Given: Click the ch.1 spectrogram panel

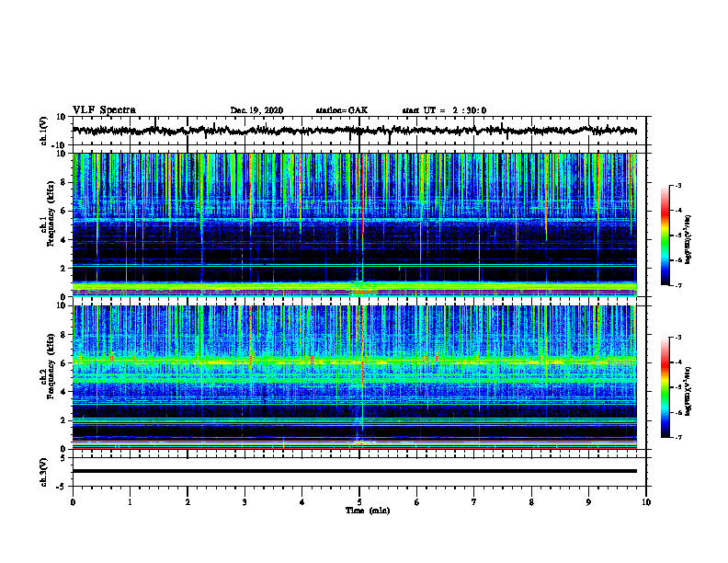Looking at the screenshot, I should pyautogui.click(x=355, y=224).
